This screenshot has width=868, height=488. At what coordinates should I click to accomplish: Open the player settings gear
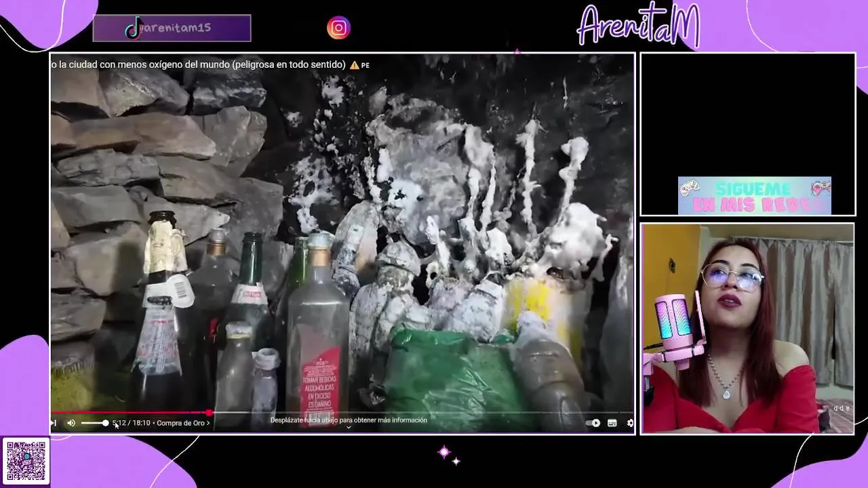pos(630,423)
